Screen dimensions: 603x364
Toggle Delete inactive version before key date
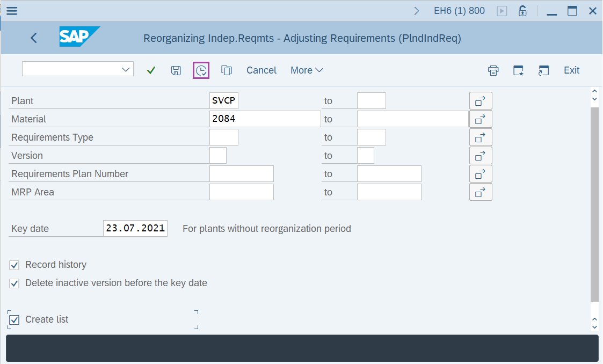[14, 283]
